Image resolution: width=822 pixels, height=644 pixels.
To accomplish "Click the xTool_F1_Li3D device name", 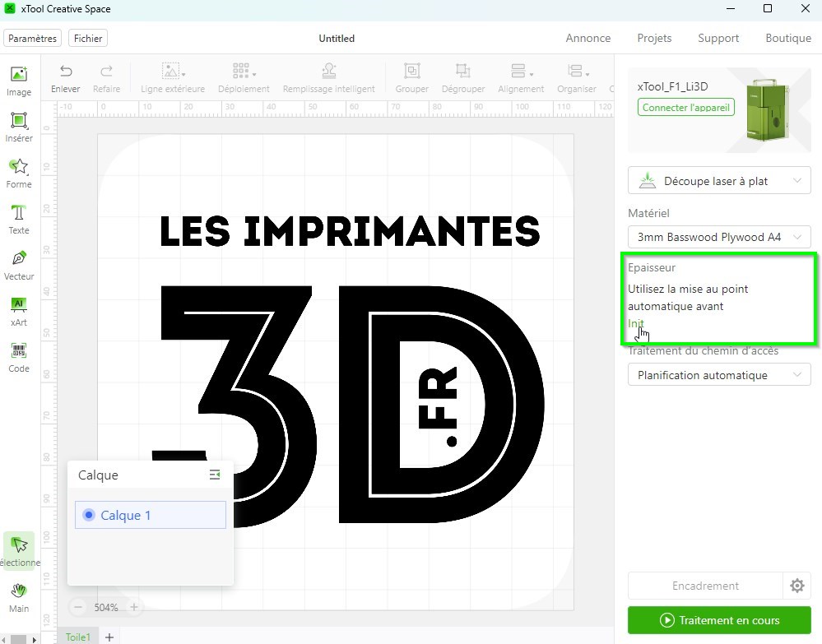I will tap(672, 86).
